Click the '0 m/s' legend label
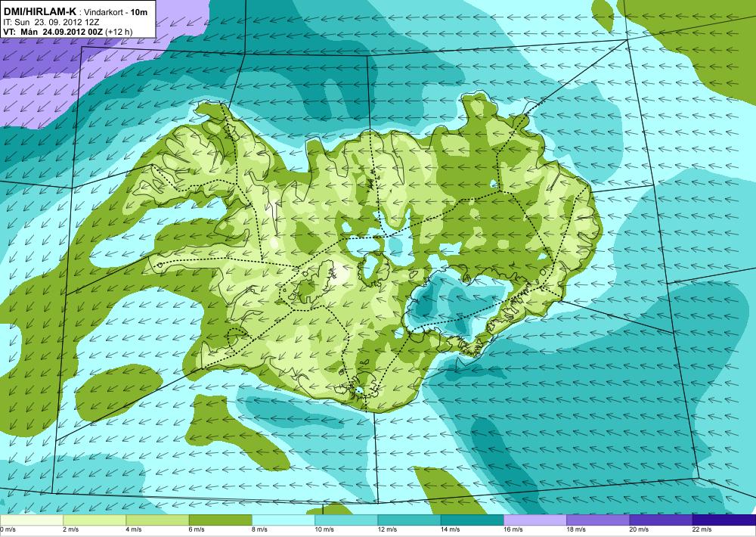The width and height of the screenshot is (756, 537). click(8, 529)
